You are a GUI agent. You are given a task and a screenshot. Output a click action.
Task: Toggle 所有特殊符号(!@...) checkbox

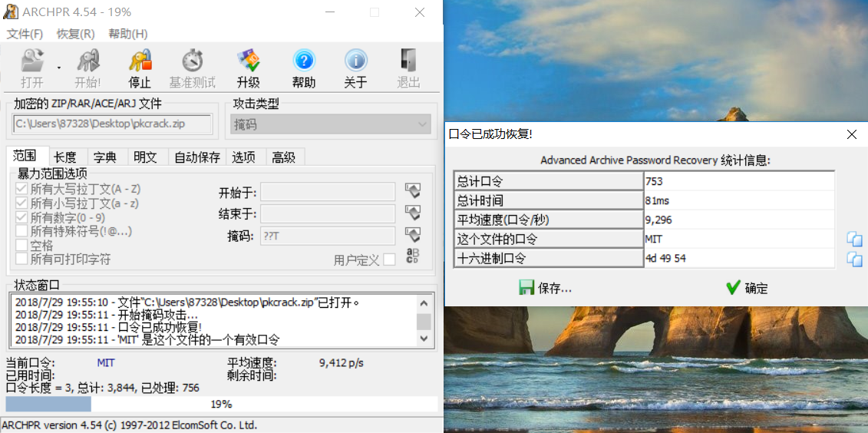[21, 230]
